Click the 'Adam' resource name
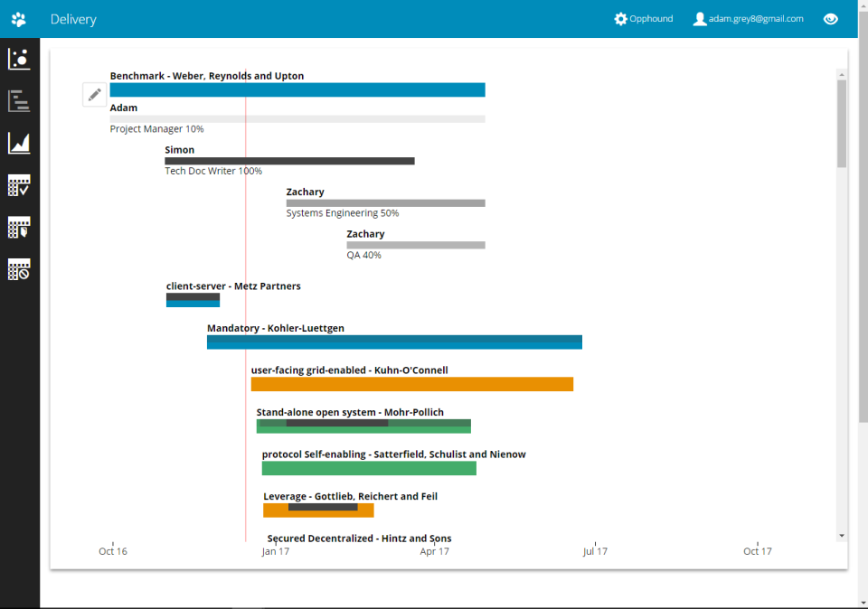Screen dimensions: 868x609 pos(124,108)
